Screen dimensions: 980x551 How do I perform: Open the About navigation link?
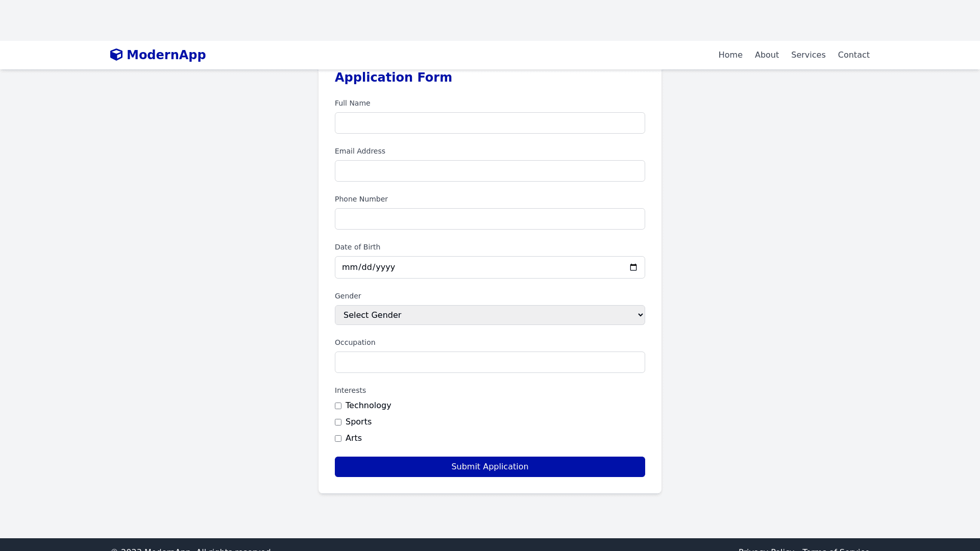766,55
